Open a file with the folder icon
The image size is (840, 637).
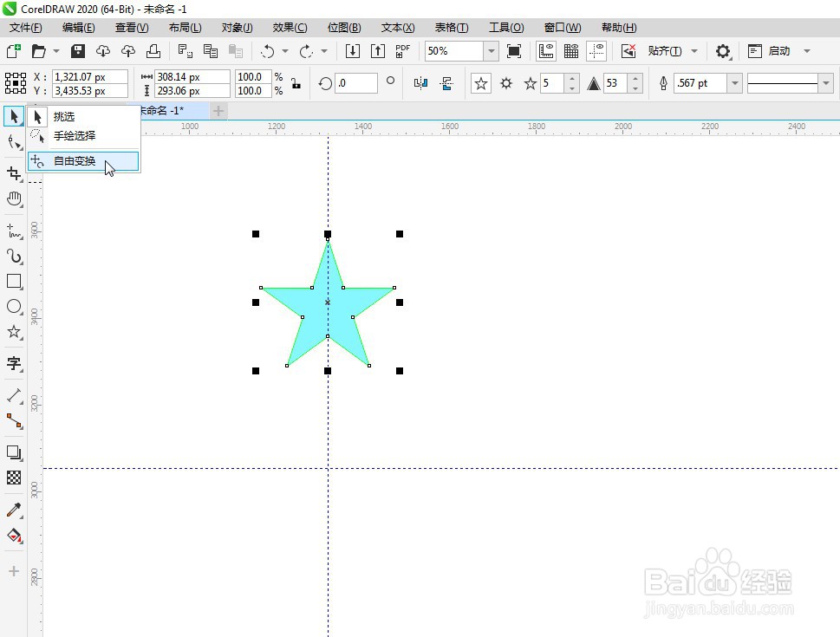tap(38, 51)
